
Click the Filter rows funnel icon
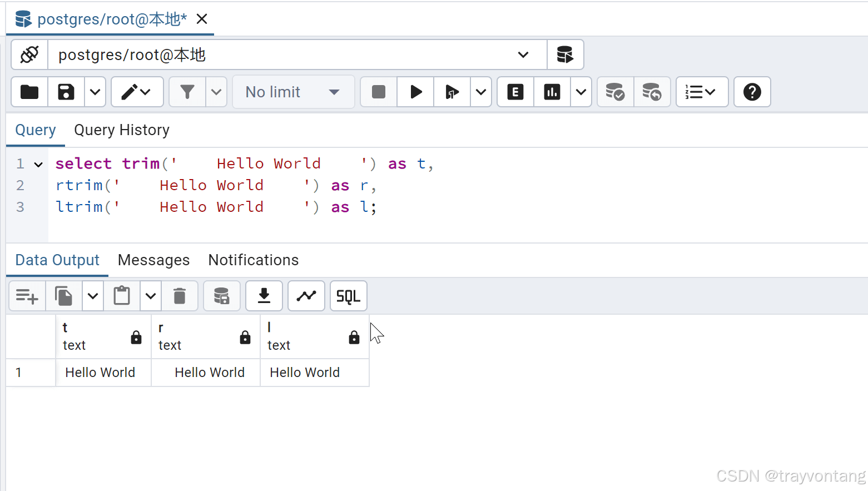[x=187, y=92]
